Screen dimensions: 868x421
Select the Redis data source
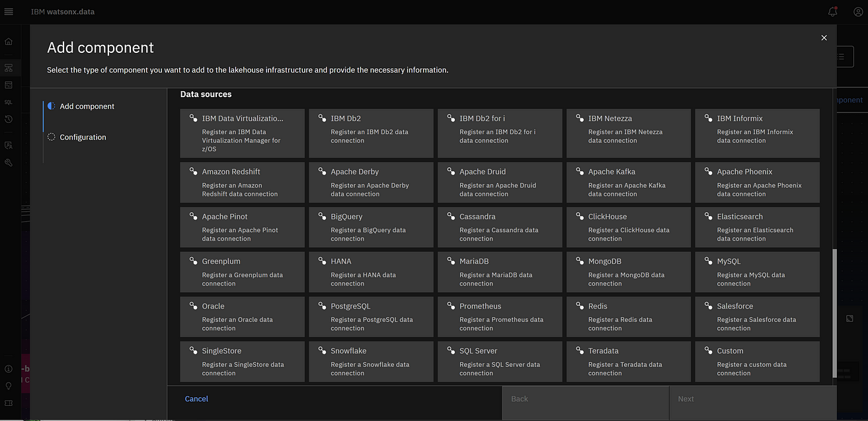[x=629, y=317]
